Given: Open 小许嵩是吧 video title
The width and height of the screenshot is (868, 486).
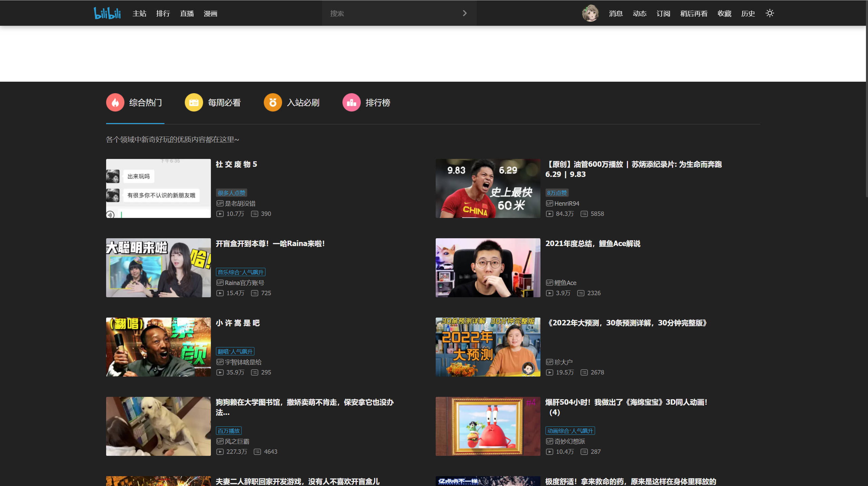Looking at the screenshot, I should (238, 323).
